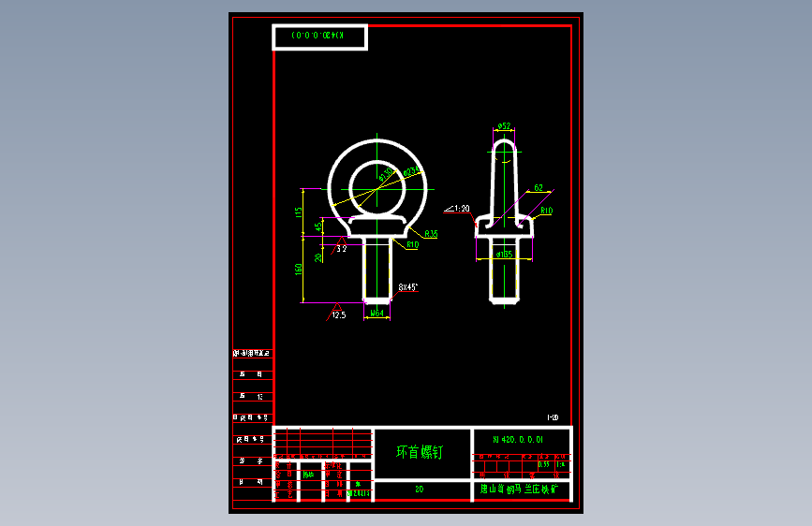This screenshot has width=812, height=526.
Task: Pick the ø105 diameter label
Action: click(504, 255)
